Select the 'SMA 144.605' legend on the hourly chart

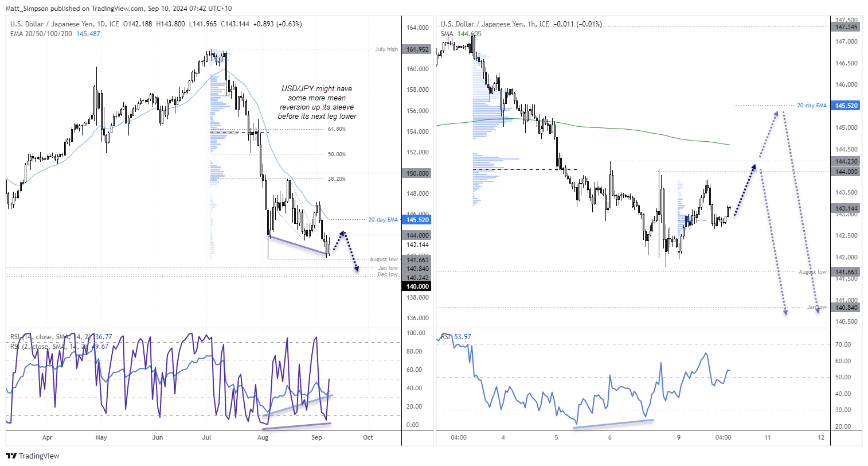(x=461, y=34)
